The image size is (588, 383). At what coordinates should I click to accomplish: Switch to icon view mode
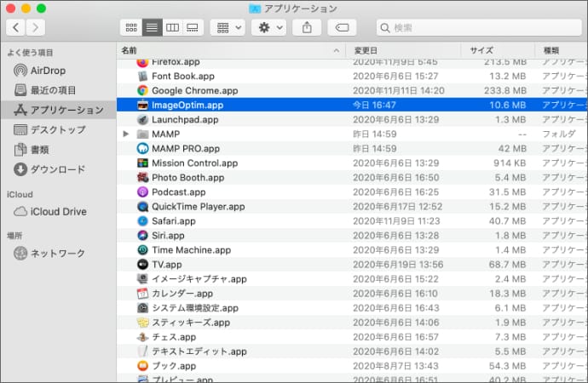tap(130, 27)
